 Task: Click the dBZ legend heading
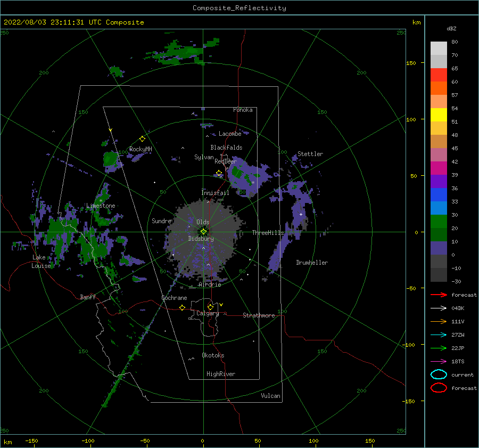pyautogui.click(x=451, y=29)
